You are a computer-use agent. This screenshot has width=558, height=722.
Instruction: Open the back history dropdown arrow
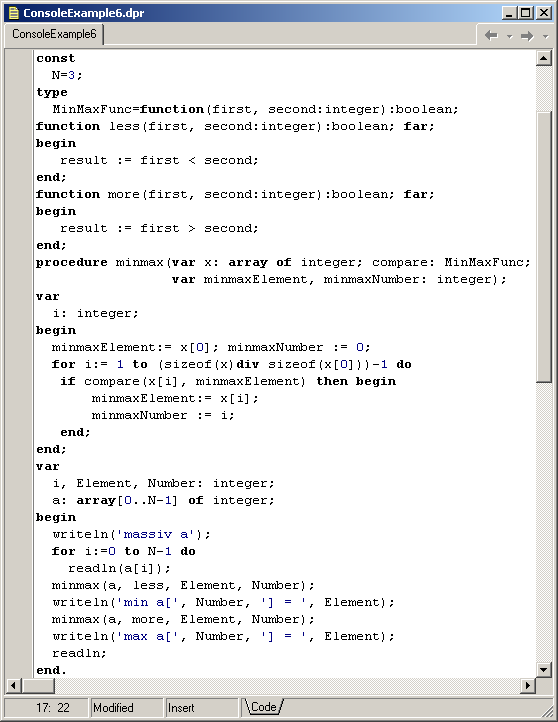[509, 36]
